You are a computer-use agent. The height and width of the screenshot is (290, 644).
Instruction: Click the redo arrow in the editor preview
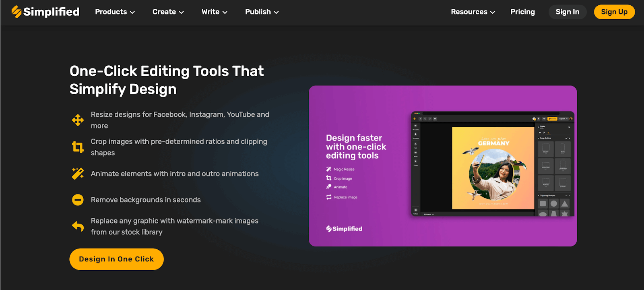point(430,119)
